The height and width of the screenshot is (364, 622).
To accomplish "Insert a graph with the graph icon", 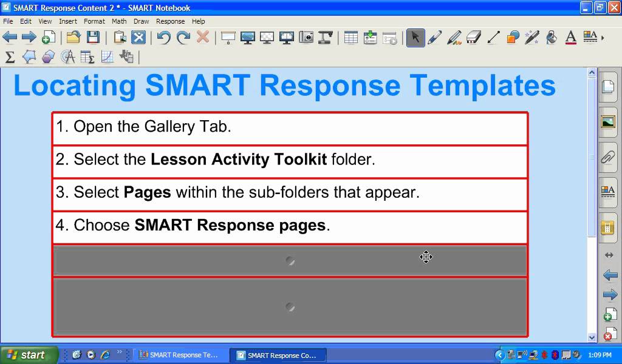I will 107,57.
